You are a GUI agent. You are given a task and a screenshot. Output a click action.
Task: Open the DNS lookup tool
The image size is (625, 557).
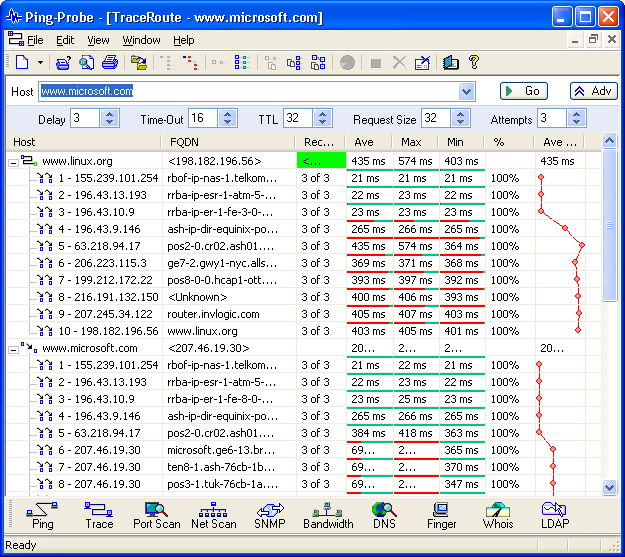[x=384, y=516]
